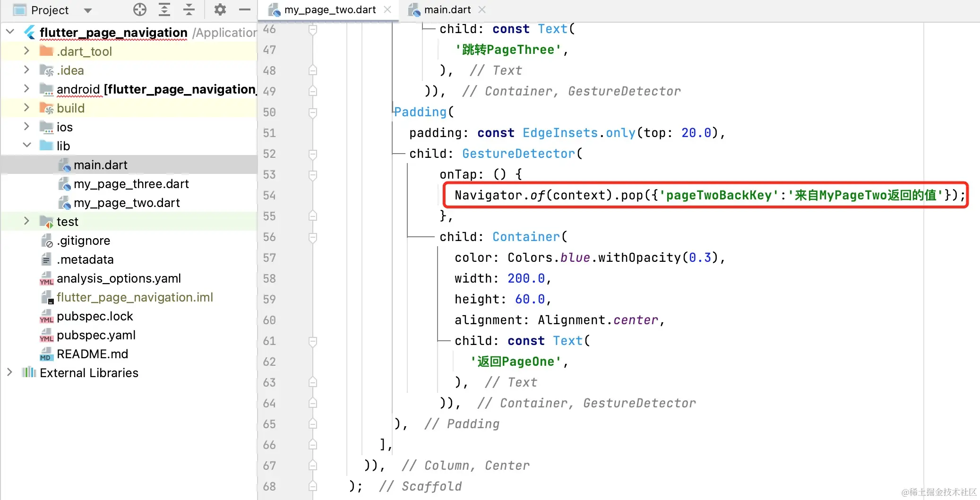Click the Collapse All toolbar icon

point(189,9)
